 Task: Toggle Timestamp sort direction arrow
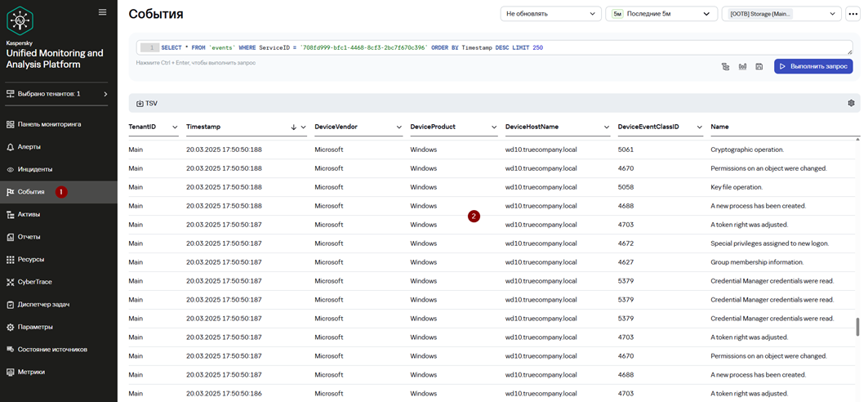pos(293,127)
